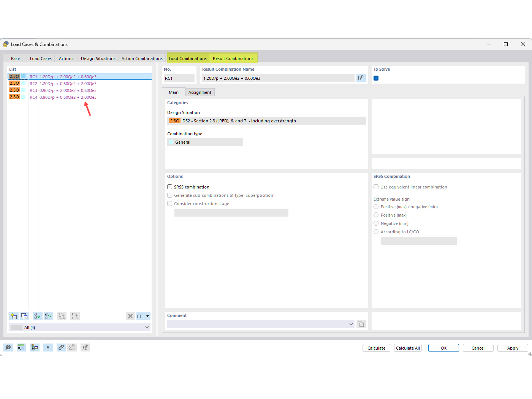Select the Negative (min) radio option
Screen dimensions: 532x399
click(x=376, y=223)
